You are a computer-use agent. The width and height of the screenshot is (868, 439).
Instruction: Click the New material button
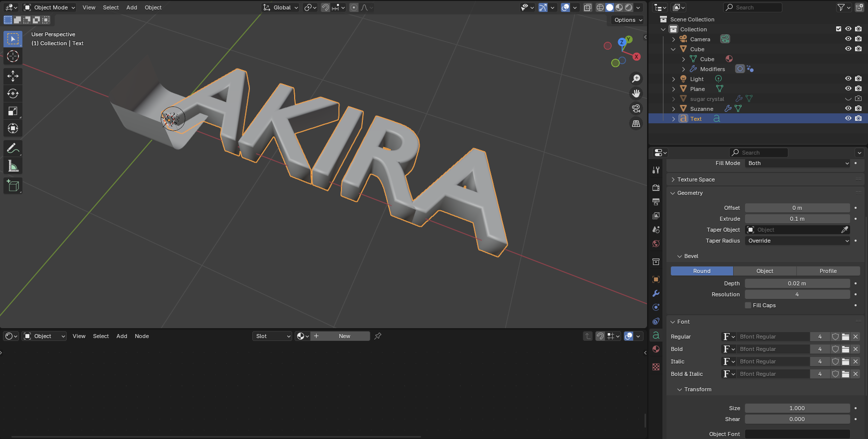(344, 336)
